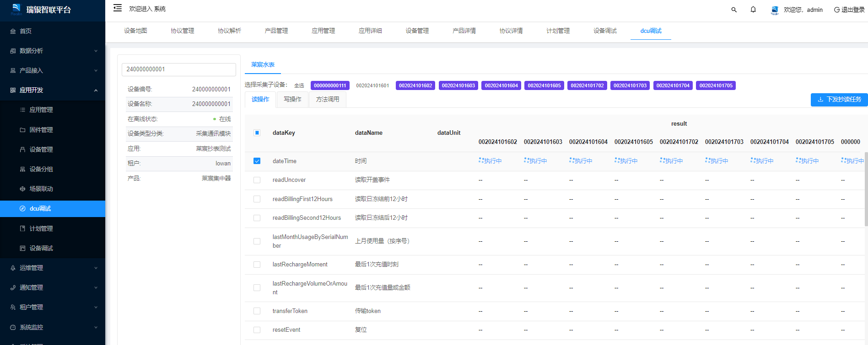Click the 产品接入 sidebar icon
Viewport: 868px width, 345px height.
[x=13, y=70]
